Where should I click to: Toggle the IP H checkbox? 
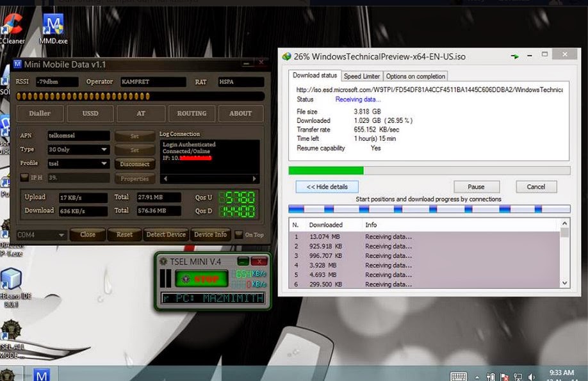pyautogui.click(x=24, y=177)
